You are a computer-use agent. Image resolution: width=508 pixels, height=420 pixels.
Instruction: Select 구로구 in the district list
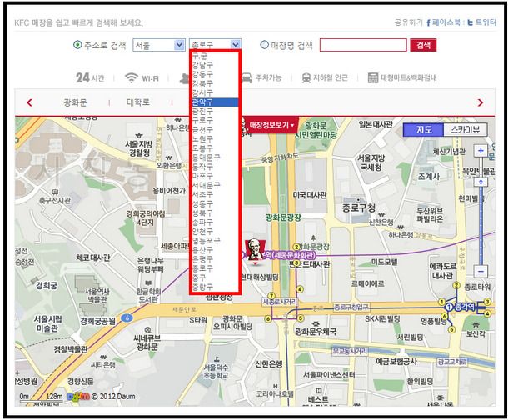click(x=215, y=121)
